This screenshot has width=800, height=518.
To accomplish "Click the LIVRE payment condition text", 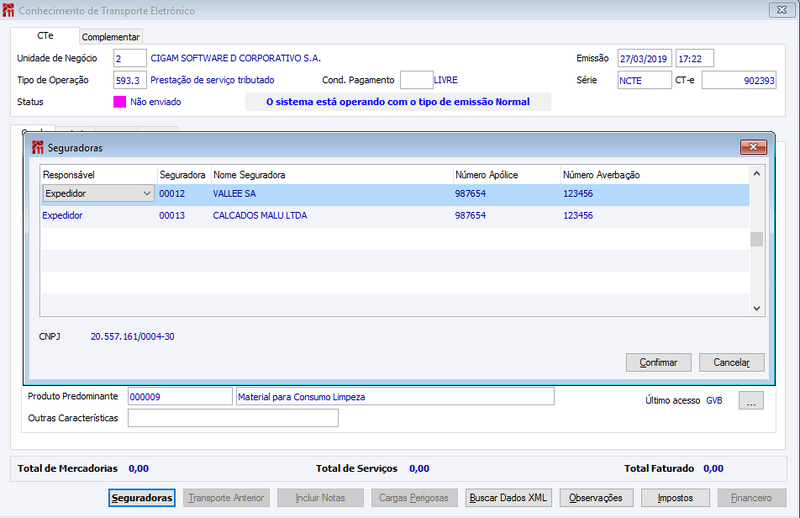I will pos(446,80).
